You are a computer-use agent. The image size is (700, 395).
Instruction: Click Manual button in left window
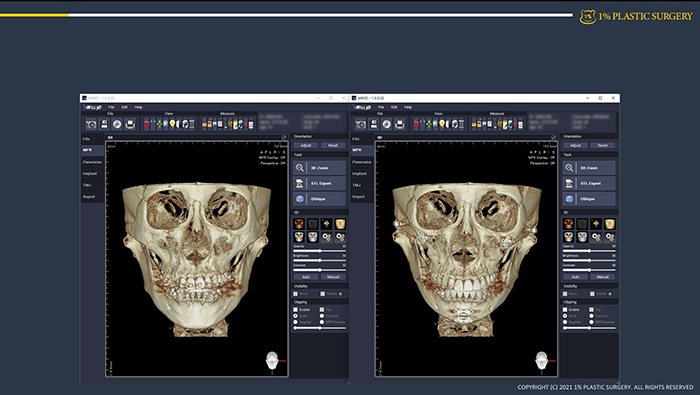(333, 277)
